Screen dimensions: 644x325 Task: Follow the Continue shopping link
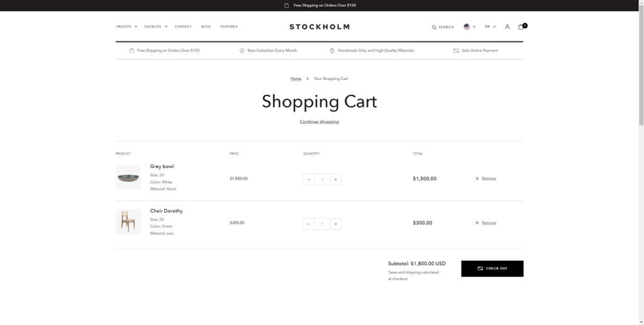point(319,121)
